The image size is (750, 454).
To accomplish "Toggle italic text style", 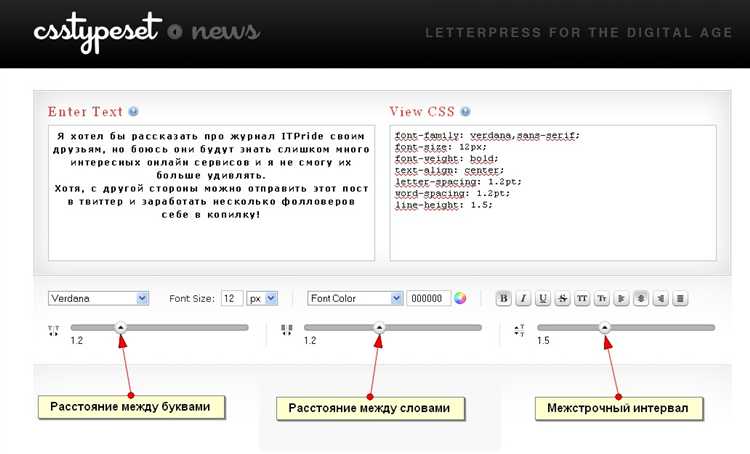I will [x=523, y=298].
